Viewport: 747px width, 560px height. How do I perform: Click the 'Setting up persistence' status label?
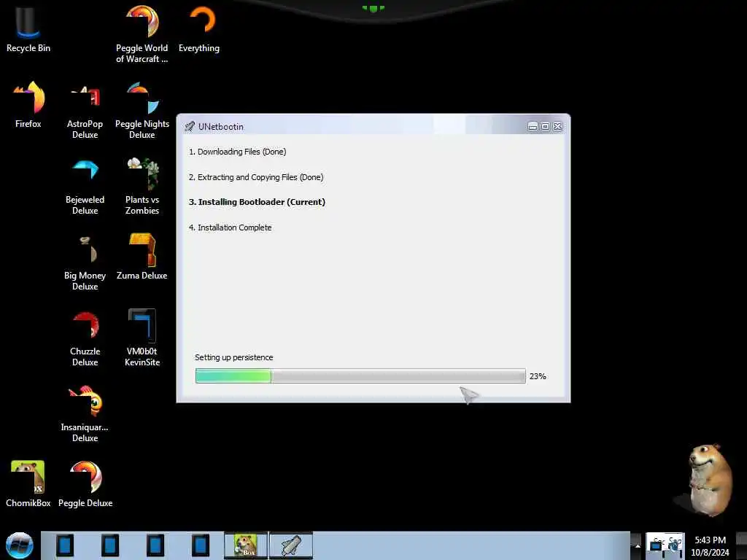(234, 357)
